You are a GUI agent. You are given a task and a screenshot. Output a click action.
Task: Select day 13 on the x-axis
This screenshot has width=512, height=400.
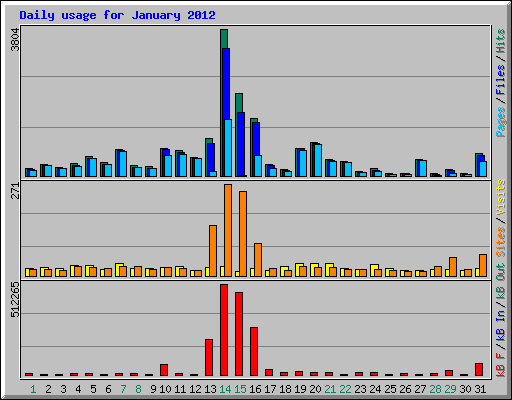click(x=210, y=389)
